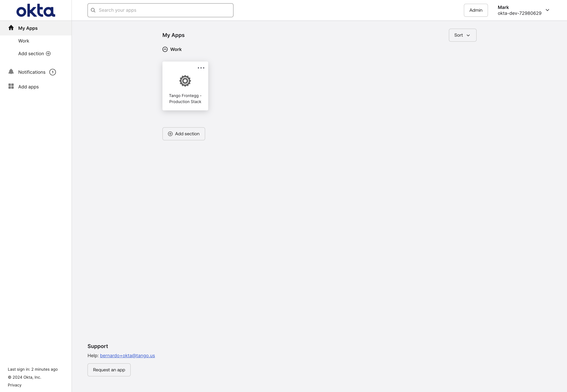The height and width of the screenshot is (392, 567).
Task: Click the Notifications bell icon
Action: click(11, 72)
